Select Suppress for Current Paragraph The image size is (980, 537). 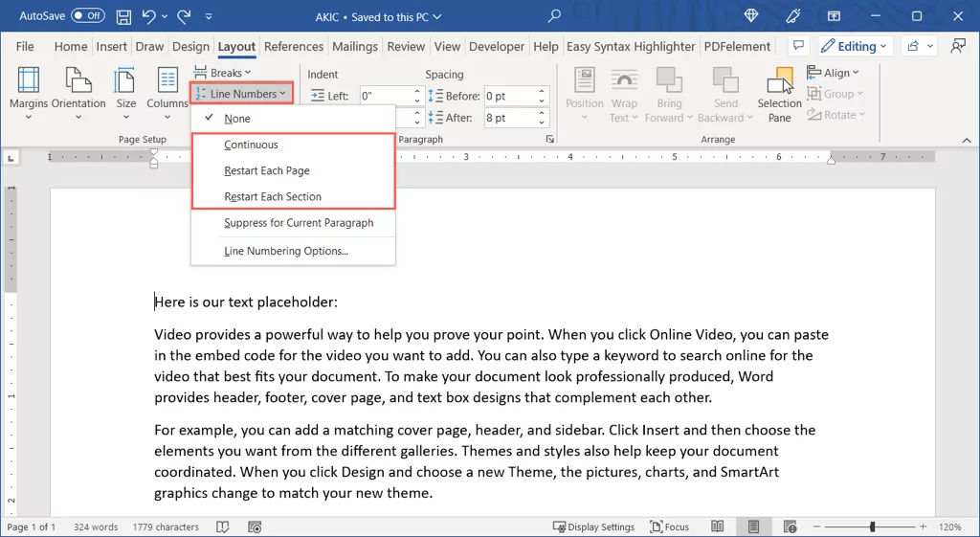click(x=293, y=222)
